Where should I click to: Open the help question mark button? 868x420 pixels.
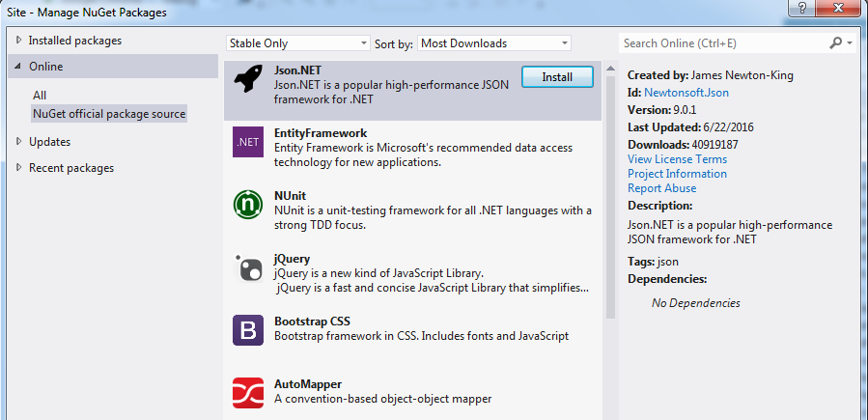click(802, 8)
